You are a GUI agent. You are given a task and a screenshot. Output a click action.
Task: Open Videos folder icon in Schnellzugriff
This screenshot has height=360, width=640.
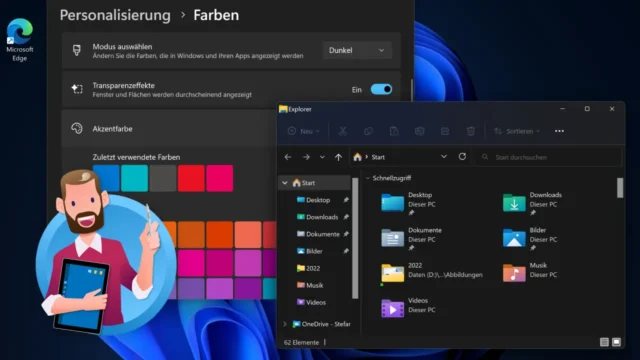tap(392, 308)
